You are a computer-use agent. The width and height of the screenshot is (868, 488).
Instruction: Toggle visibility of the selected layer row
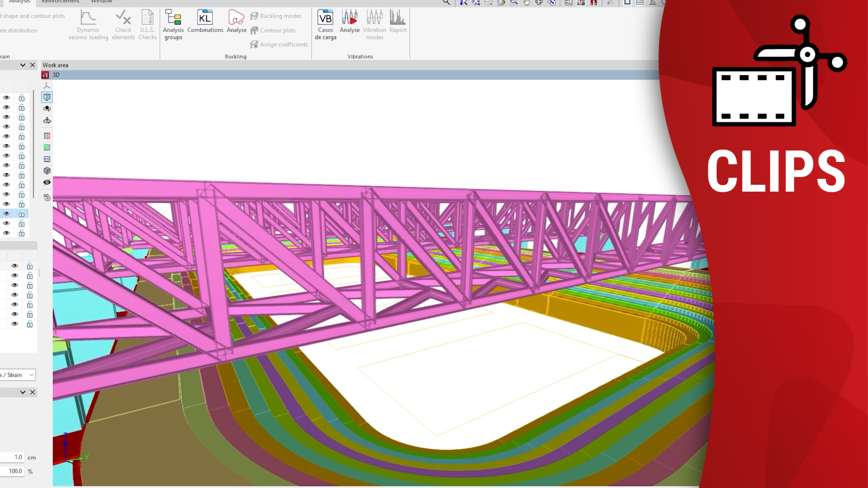[6, 213]
